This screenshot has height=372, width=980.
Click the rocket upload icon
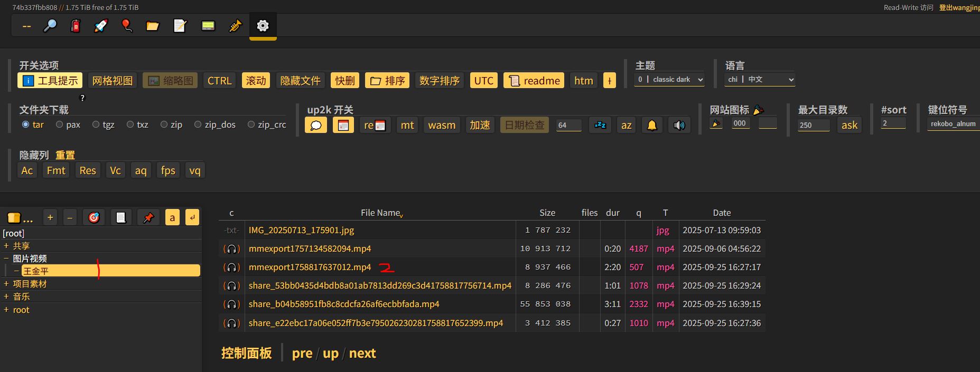click(101, 25)
